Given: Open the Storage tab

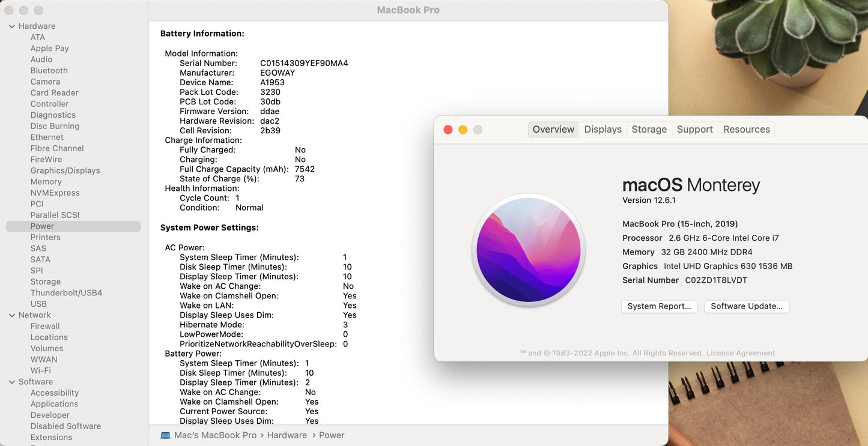Looking at the screenshot, I should (x=649, y=130).
